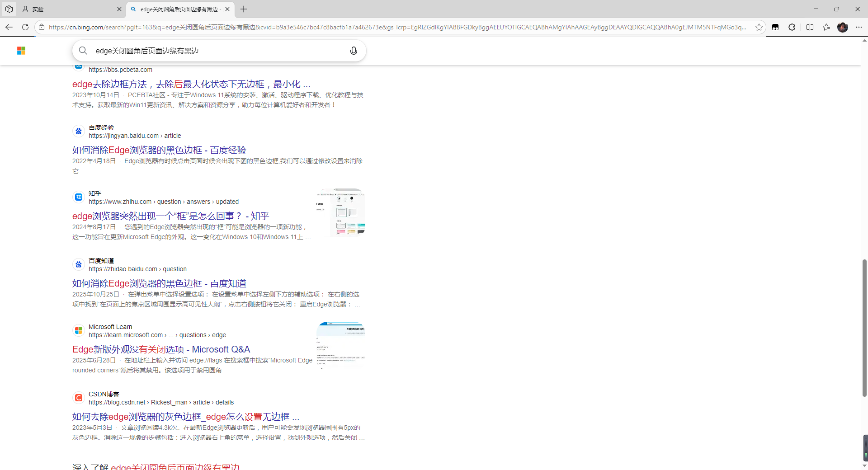Viewport: 868px width, 470px height.
Task: Open learn.microsoft.com questions edge URL
Action: (x=157, y=335)
